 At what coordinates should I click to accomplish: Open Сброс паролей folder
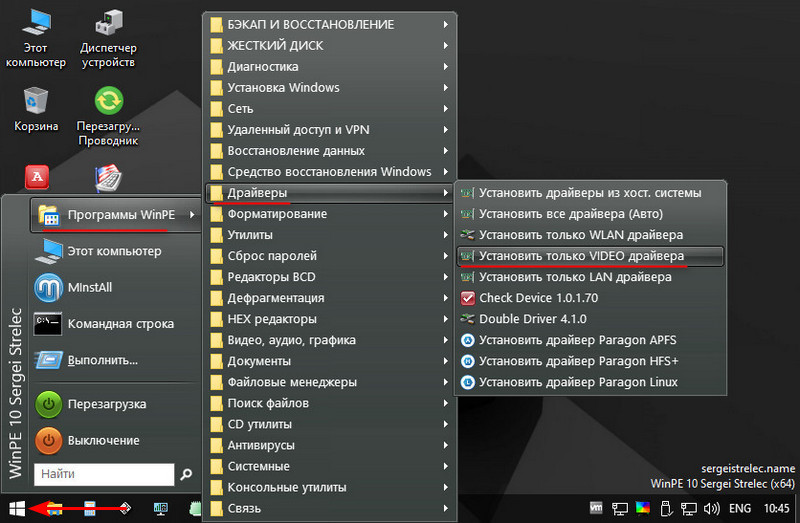click(330, 256)
